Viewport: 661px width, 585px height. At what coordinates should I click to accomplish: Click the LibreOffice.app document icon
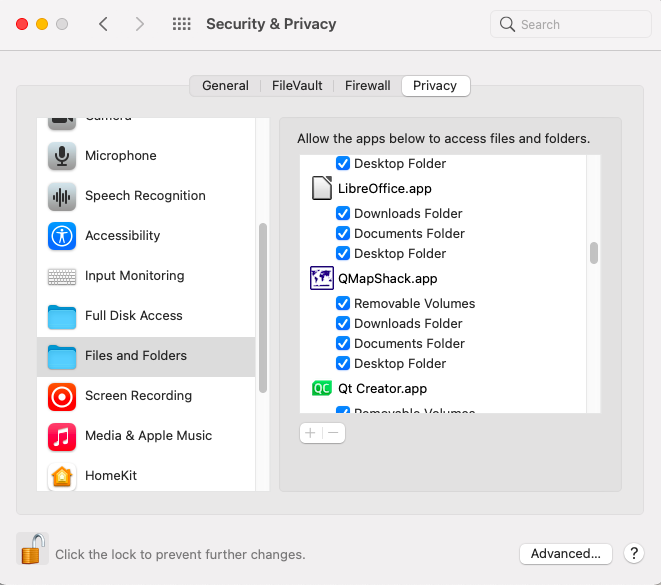(x=322, y=188)
